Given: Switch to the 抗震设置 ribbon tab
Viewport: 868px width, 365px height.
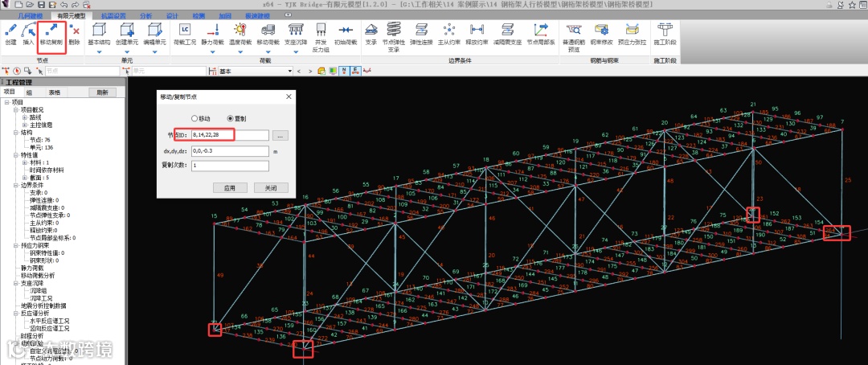Looking at the screenshot, I should click(x=113, y=16).
